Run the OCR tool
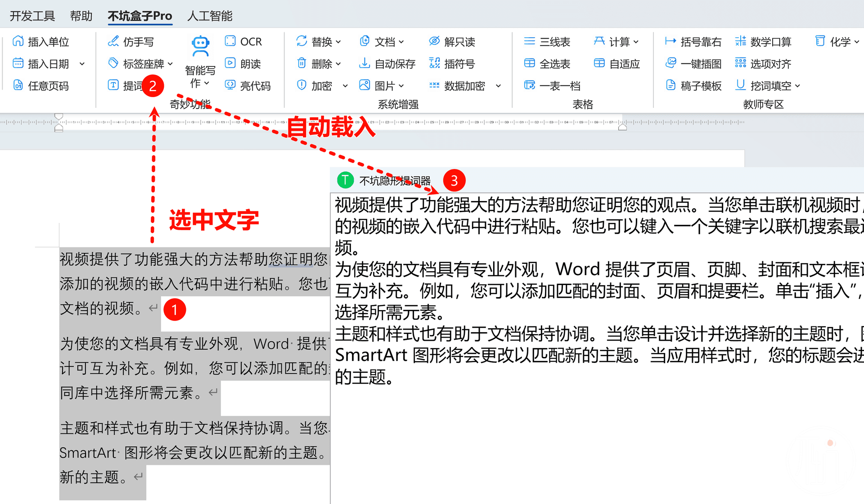The image size is (864, 504). (x=243, y=41)
